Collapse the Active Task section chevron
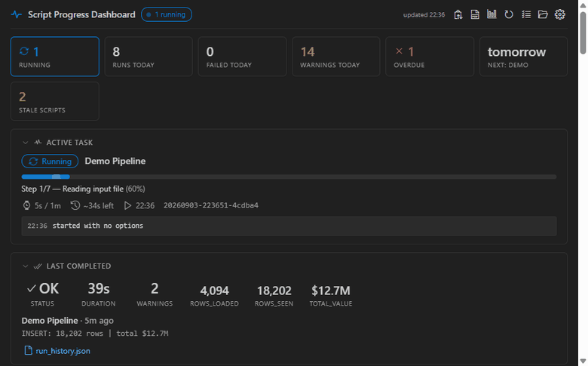Viewport: 588px width, 366px height. click(26, 143)
